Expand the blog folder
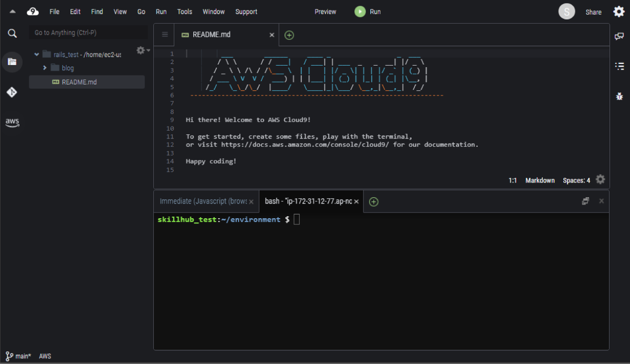630x364 pixels. [45, 68]
